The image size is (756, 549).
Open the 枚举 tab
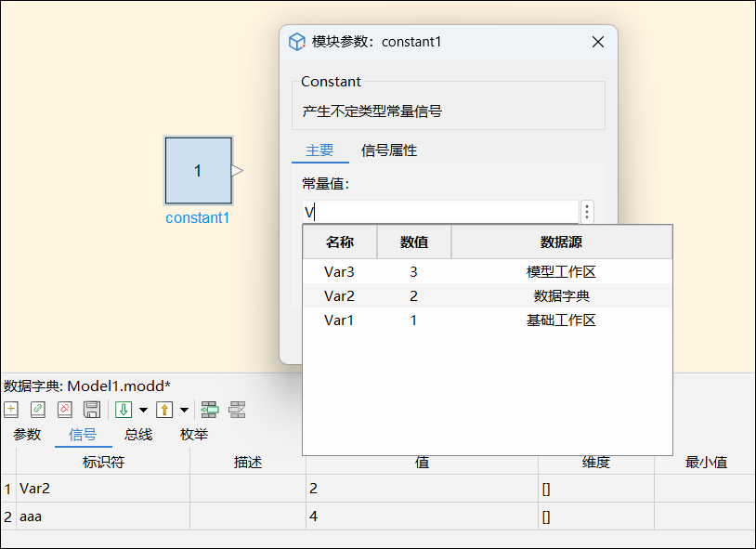194,435
